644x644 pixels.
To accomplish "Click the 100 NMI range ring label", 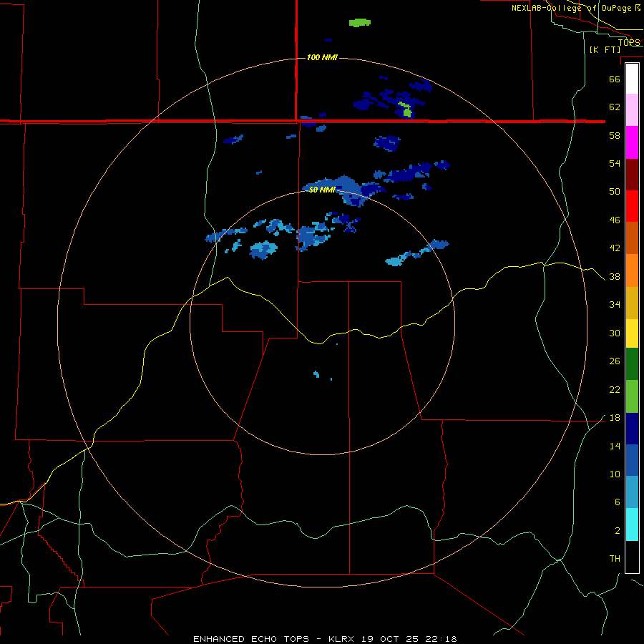I will tap(322, 57).
